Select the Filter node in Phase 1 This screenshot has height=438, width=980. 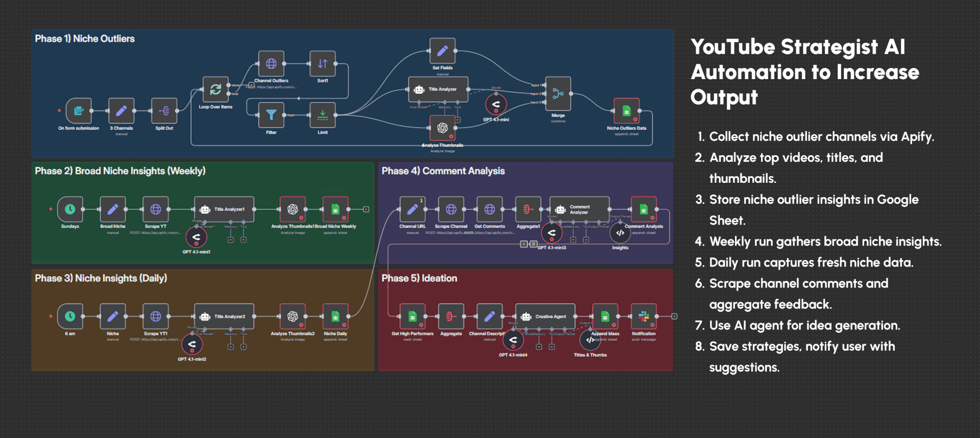pos(271,115)
